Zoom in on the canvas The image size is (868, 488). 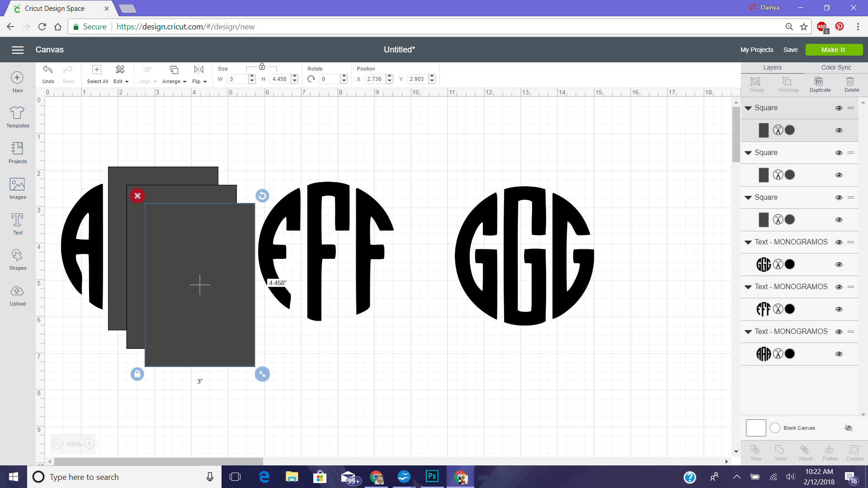[x=89, y=444]
